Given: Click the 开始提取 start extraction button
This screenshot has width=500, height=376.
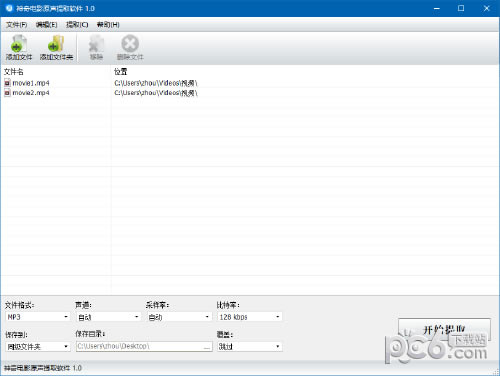Looking at the screenshot, I should pos(444,330).
